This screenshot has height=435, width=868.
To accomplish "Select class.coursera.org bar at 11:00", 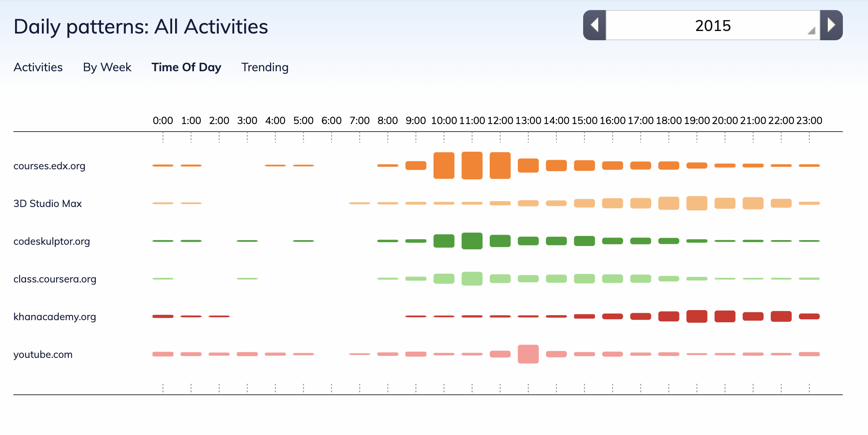I will click(x=472, y=279).
